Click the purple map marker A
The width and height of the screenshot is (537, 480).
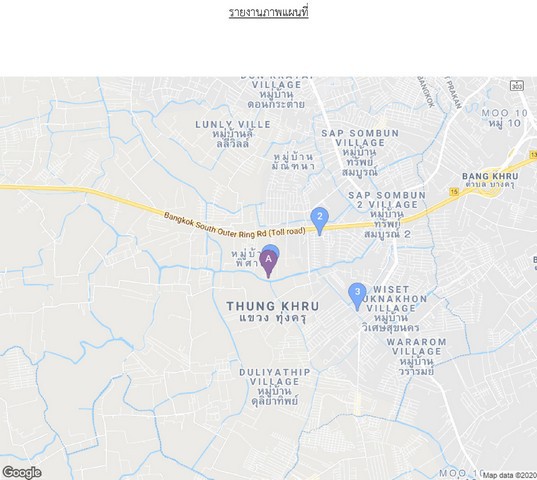[268, 264]
